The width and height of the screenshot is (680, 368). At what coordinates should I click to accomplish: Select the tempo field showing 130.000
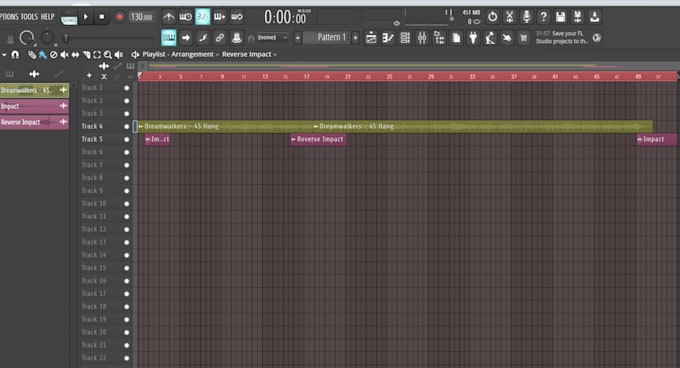point(141,17)
